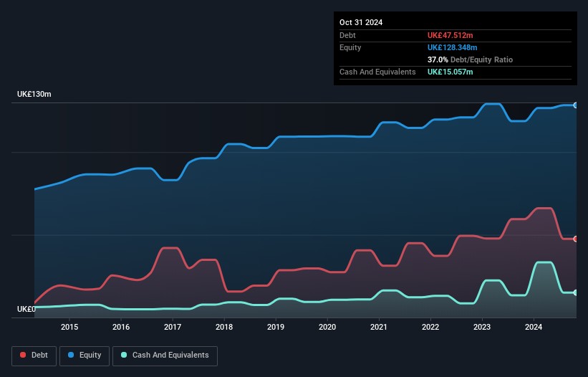Select the 2020 x-axis year label

point(327,328)
